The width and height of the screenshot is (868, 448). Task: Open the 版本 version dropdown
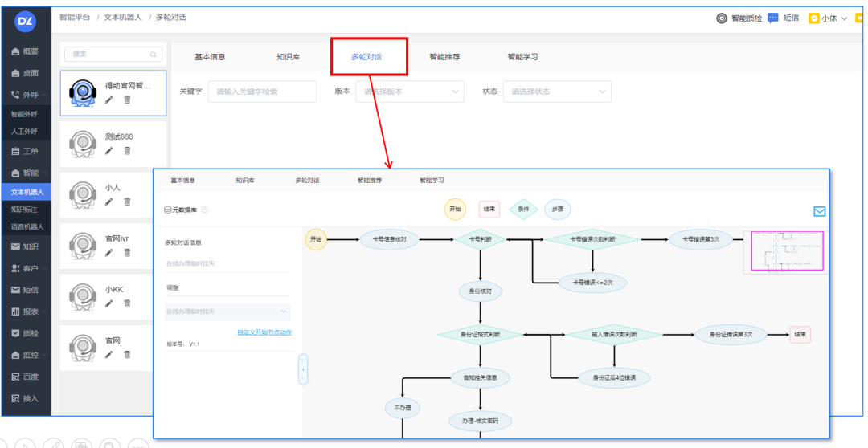coord(410,92)
